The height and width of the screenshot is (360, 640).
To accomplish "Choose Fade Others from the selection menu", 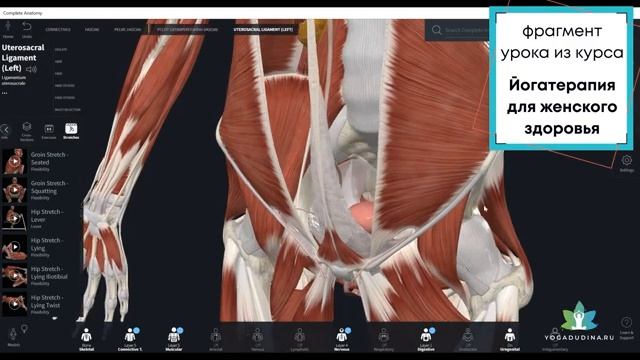I will [65, 98].
